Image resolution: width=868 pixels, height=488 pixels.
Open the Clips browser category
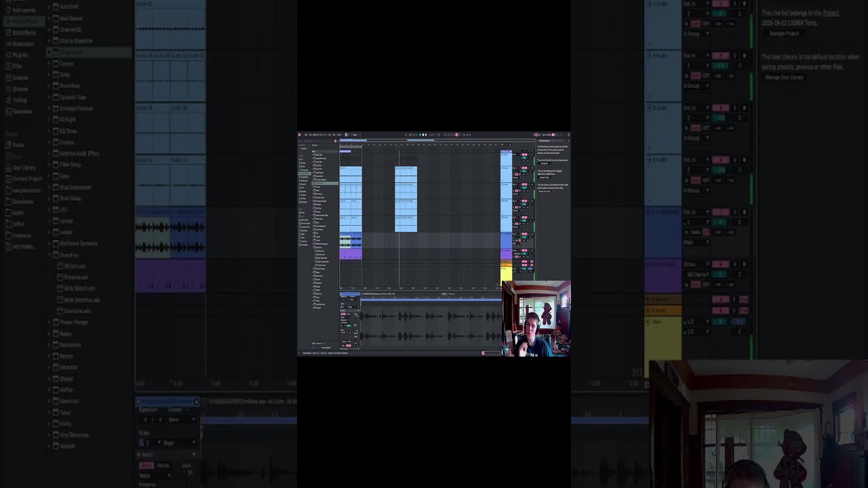pos(302,188)
